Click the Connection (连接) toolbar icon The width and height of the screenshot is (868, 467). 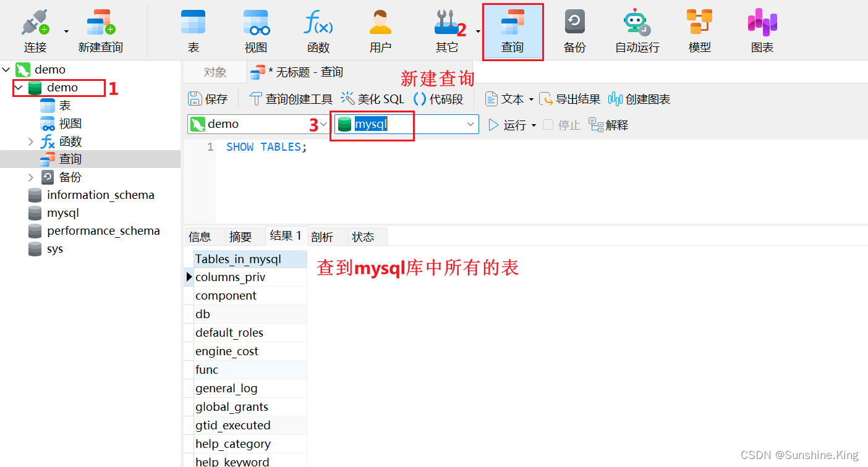pyautogui.click(x=35, y=30)
